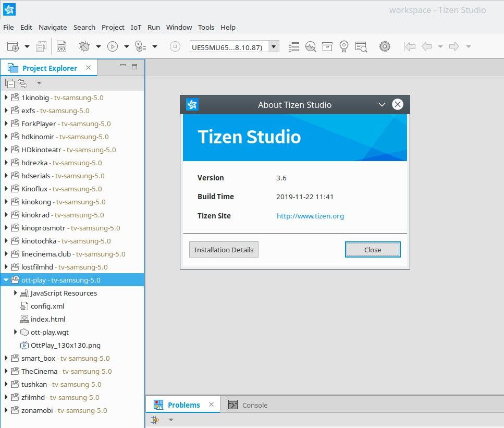Viewport: 504px width, 428px height.
Task: Click the Forward navigation arrow
Action: (454, 46)
